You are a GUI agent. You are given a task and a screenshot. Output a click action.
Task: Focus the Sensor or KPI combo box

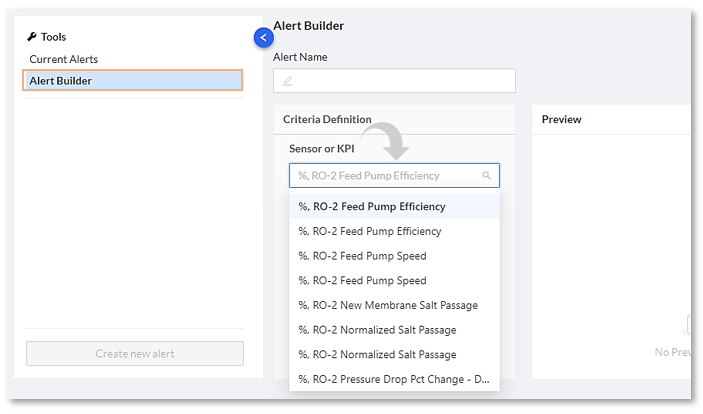pyautogui.click(x=385, y=176)
